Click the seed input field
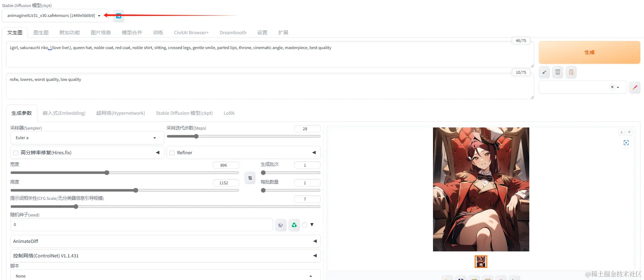644x280 pixels. (142, 225)
